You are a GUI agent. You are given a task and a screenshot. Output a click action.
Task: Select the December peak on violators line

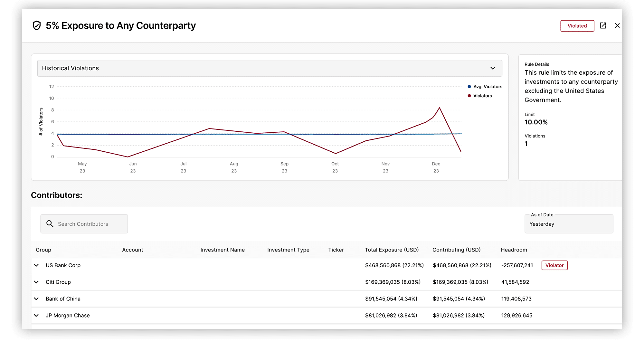click(x=440, y=108)
